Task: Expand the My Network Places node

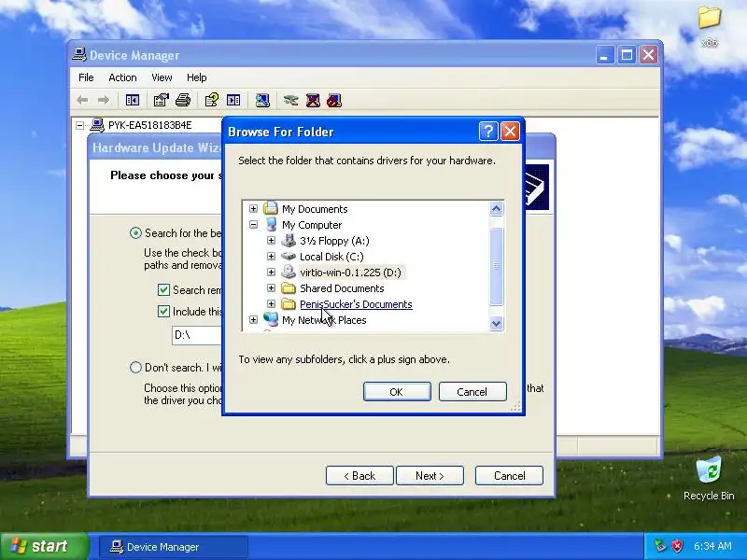Action: coord(253,320)
